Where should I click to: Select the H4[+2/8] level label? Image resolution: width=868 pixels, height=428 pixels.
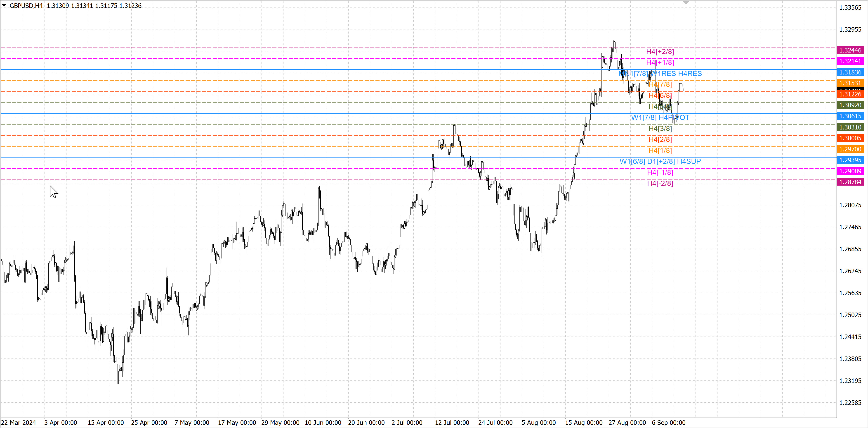click(660, 52)
